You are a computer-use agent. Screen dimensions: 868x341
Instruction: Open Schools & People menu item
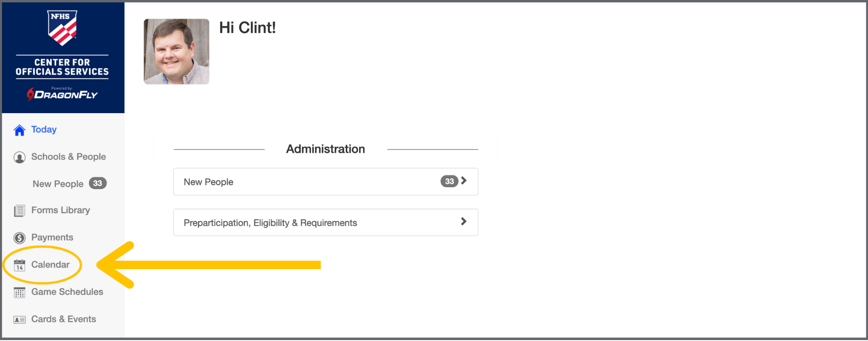click(68, 157)
